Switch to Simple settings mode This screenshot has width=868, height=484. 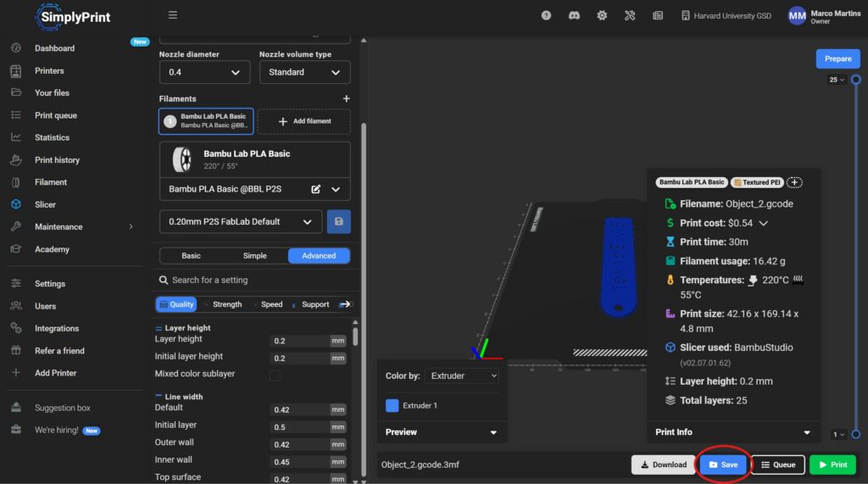coord(254,256)
